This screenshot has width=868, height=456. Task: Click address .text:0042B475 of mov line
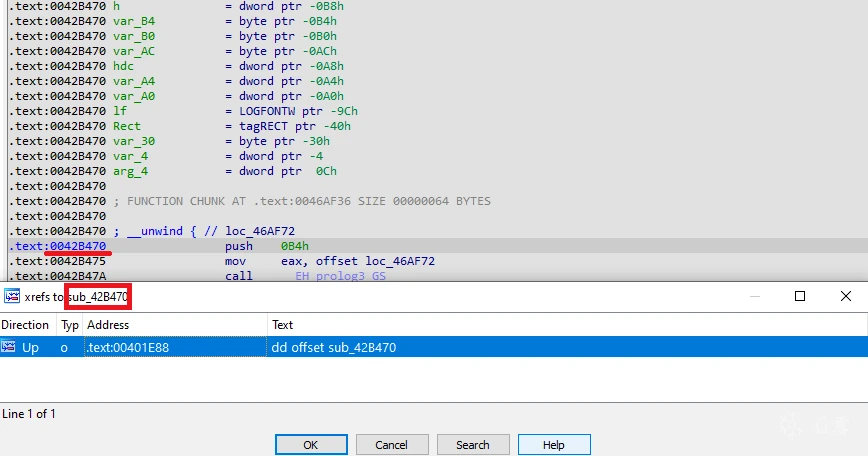[x=58, y=261]
